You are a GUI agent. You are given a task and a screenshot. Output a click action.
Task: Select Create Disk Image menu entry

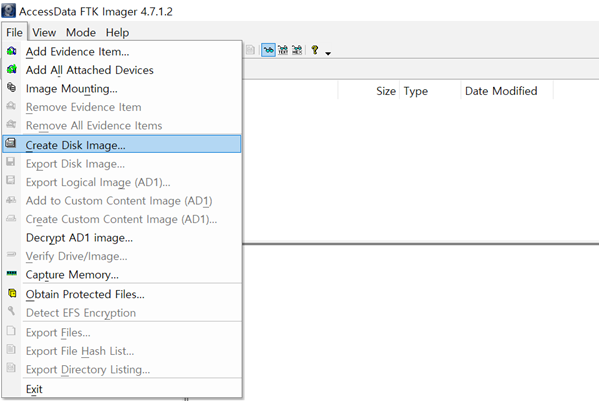pos(122,144)
